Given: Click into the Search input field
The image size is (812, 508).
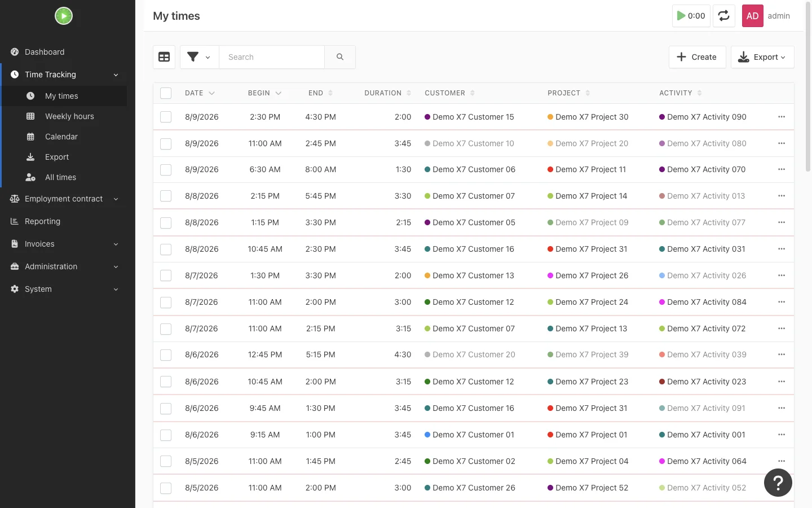Looking at the screenshot, I should click(272, 57).
